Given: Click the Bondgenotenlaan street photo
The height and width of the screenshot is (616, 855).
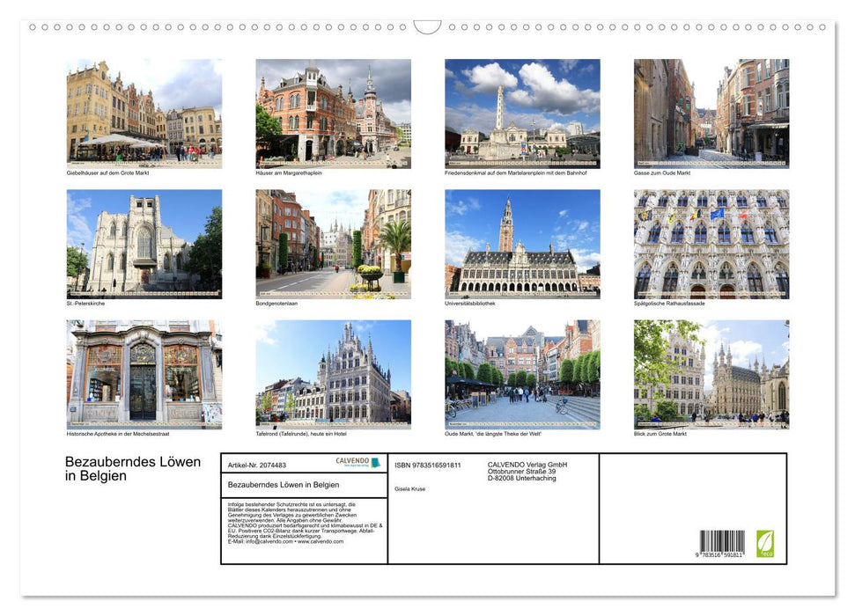Looking at the screenshot, I should 333,244.
